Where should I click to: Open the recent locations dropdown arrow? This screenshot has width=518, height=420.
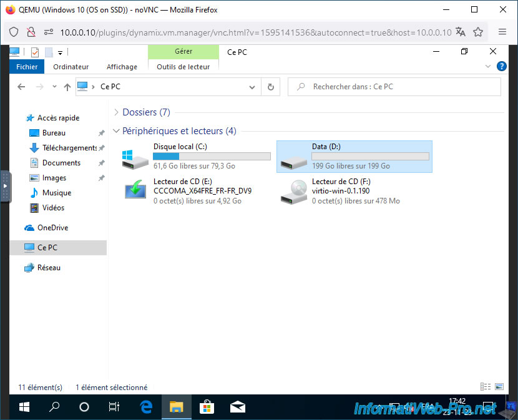click(54, 87)
